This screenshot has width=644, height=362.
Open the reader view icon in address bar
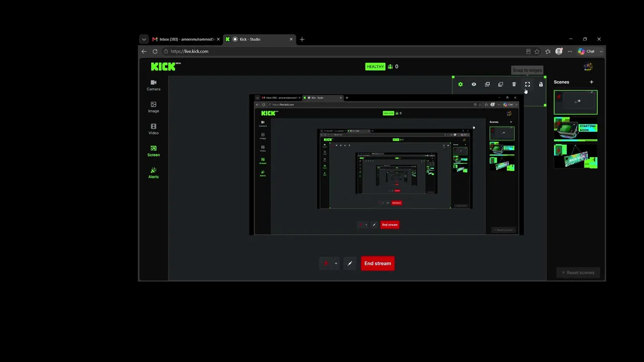pos(528,51)
